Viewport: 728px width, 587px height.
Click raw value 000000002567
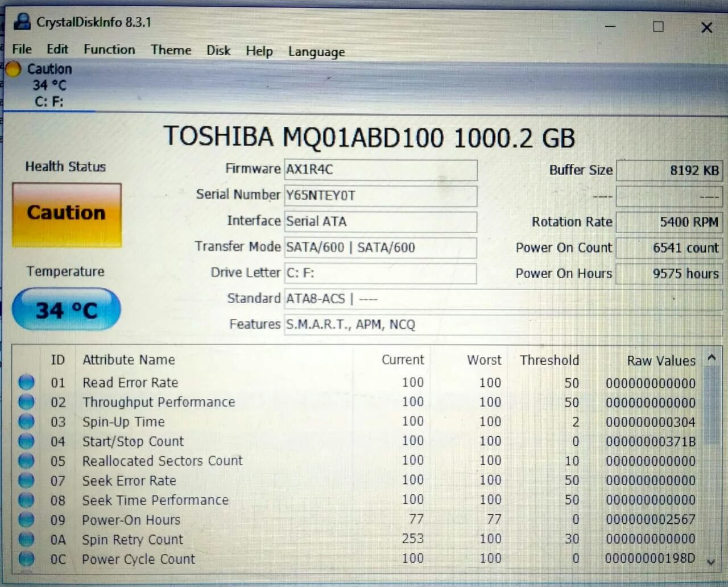(650, 519)
